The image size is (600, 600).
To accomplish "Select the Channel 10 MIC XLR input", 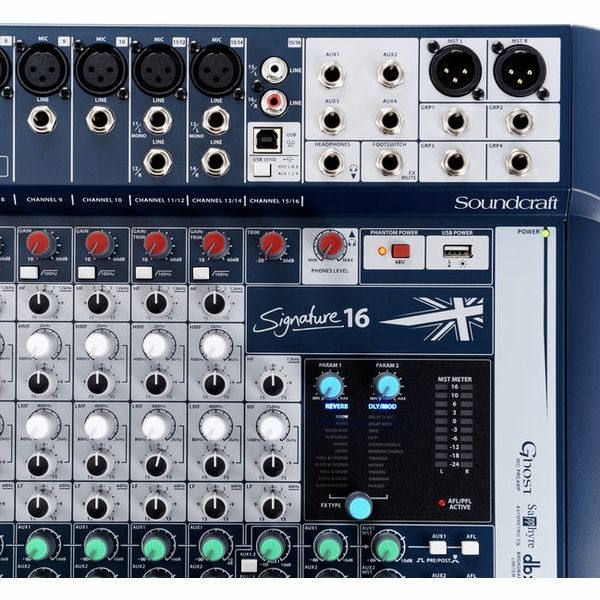I will [101, 70].
